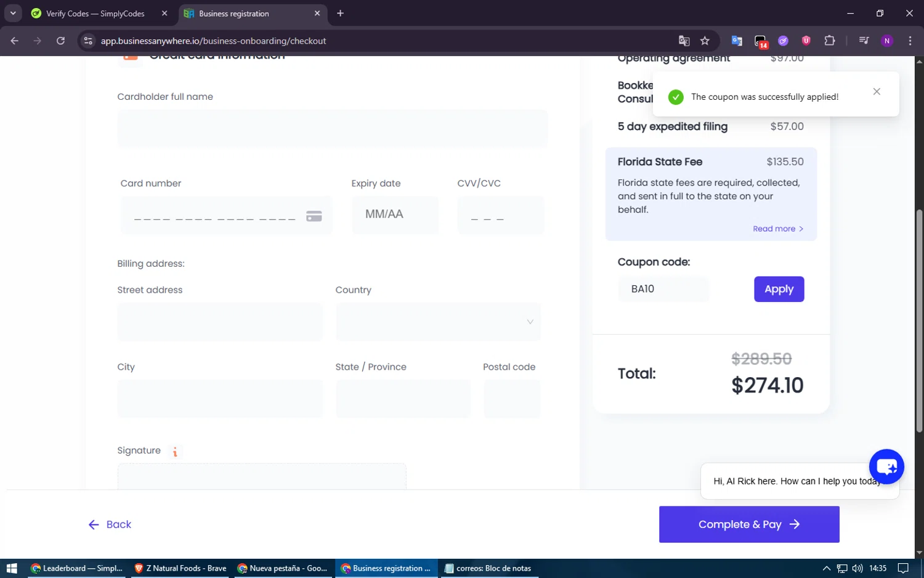View site information icon in address bar
The image size is (924, 578).
click(x=88, y=41)
